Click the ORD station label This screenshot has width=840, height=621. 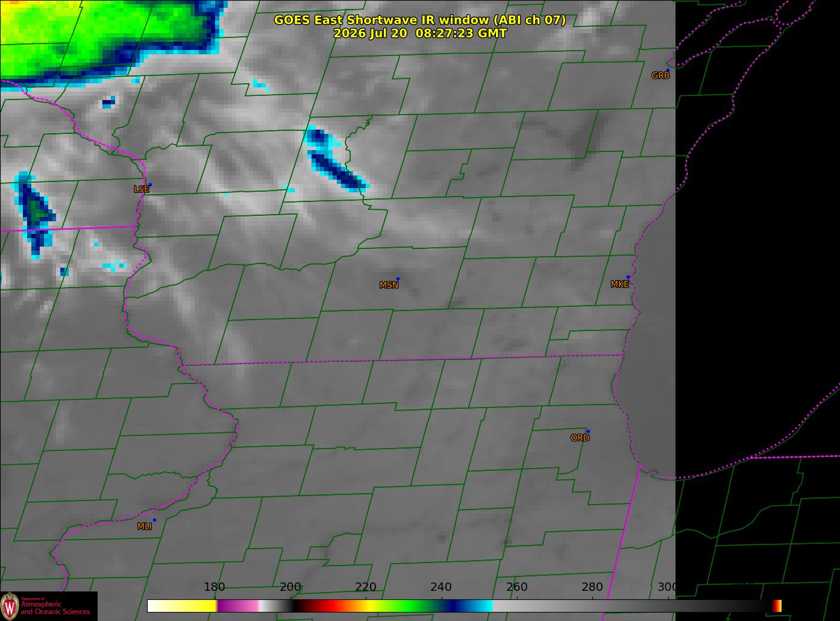580,438
